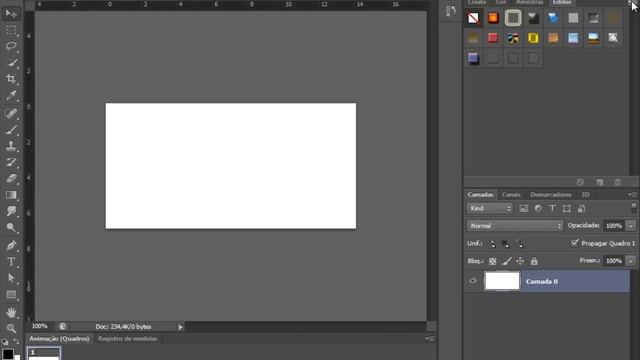Viewport: 640px width, 360px height.
Task: Open the Animação panel flyout menu
Action: pyautogui.click(x=430, y=338)
